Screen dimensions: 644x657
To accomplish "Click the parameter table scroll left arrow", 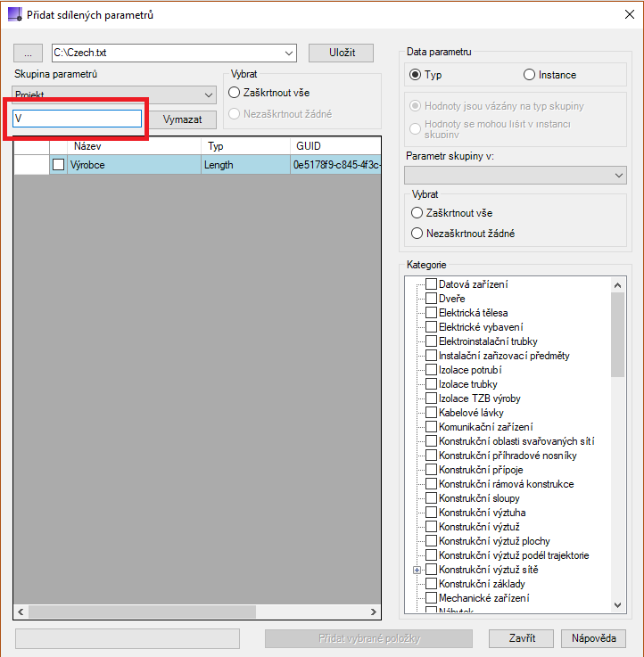I will coord(21,612).
